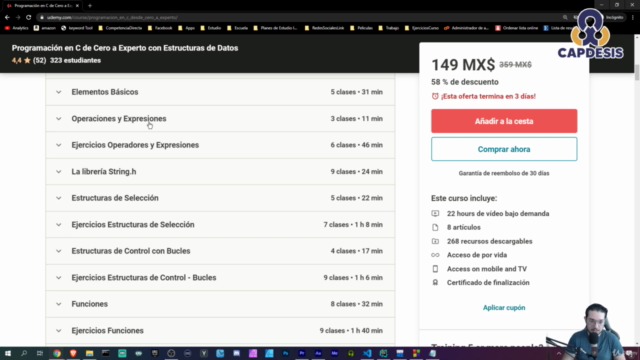Open the CompetenciaDirecta bookmark folder
The width and height of the screenshot is (640, 360).
click(120, 28)
